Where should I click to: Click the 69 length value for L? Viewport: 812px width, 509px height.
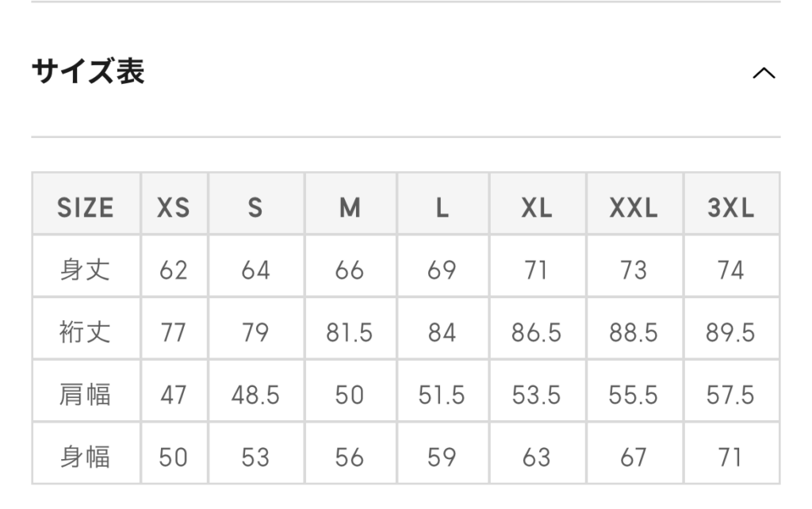442,270
